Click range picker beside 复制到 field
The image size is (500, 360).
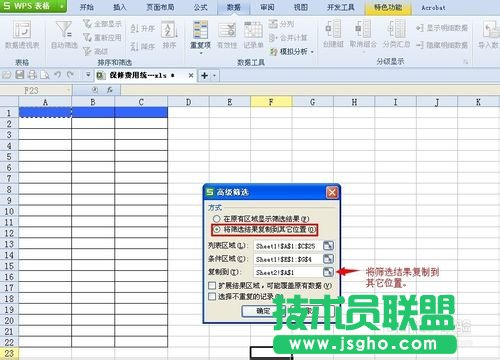click(x=328, y=272)
